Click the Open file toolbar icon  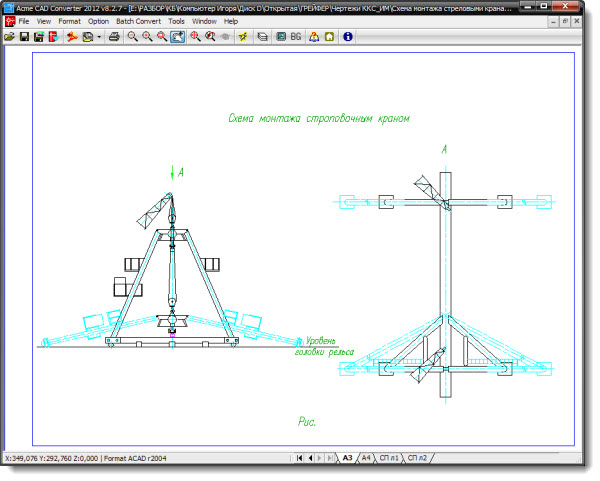coord(10,36)
